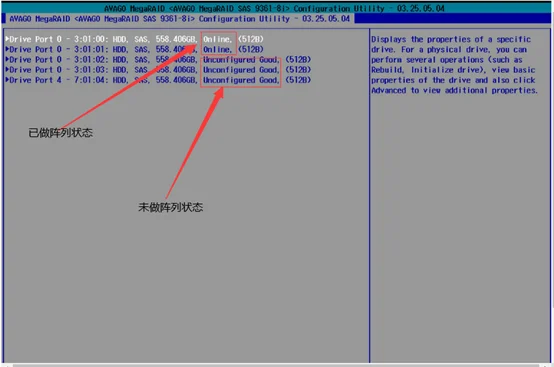Click Unconfigured Good status on drive 7:01:04

pos(241,80)
